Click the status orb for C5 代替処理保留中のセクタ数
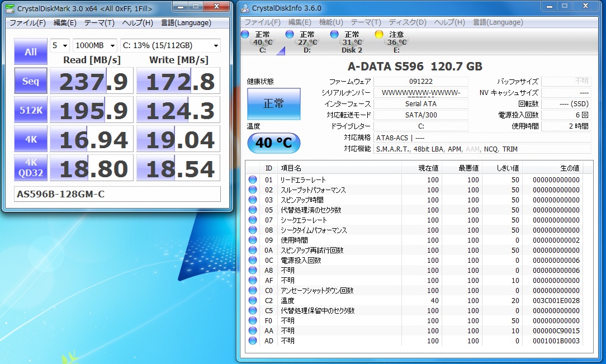The height and width of the screenshot is (364, 606). pyautogui.click(x=253, y=310)
